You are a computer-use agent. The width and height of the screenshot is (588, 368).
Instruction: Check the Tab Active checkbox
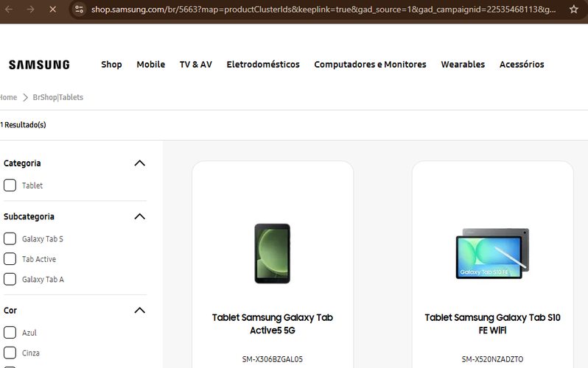coord(10,259)
